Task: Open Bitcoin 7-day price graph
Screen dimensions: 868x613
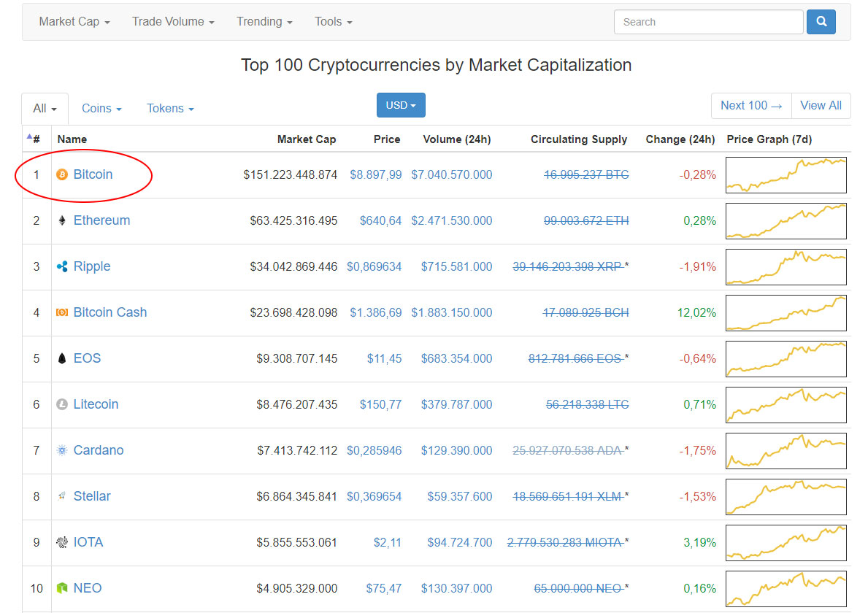Action: click(786, 175)
